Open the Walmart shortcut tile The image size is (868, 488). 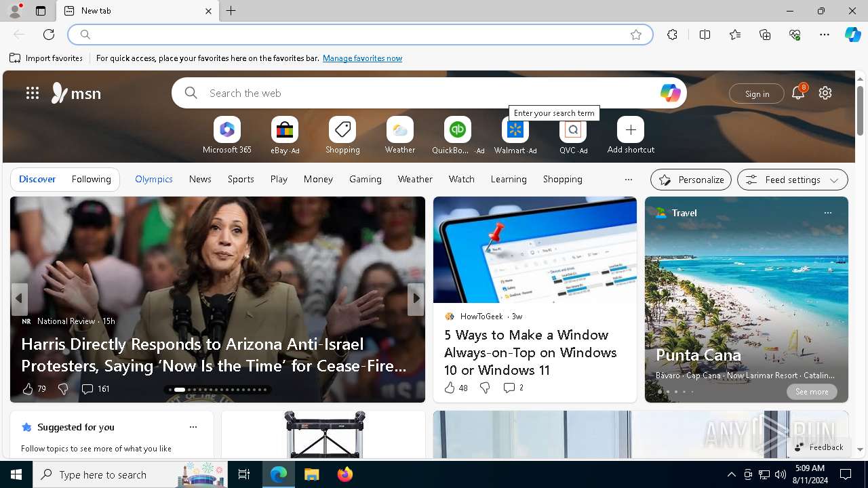pyautogui.click(x=515, y=136)
